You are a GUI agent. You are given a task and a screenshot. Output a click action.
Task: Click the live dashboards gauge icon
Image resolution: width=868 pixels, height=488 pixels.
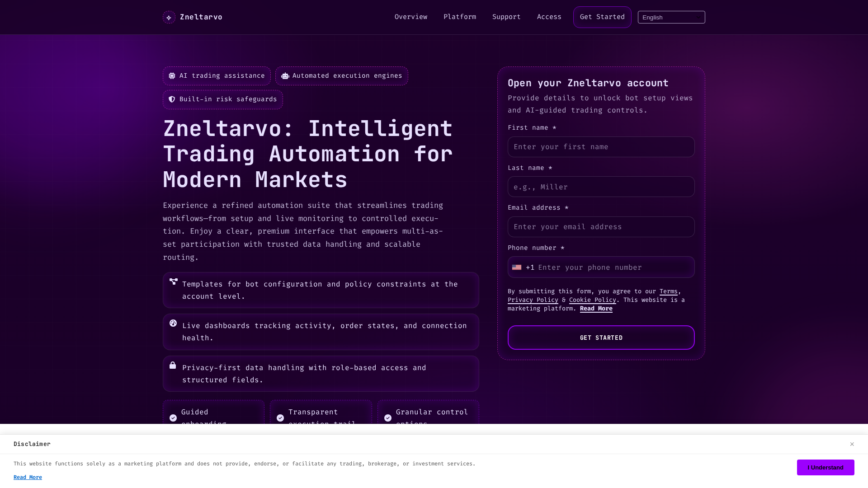click(x=173, y=323)
